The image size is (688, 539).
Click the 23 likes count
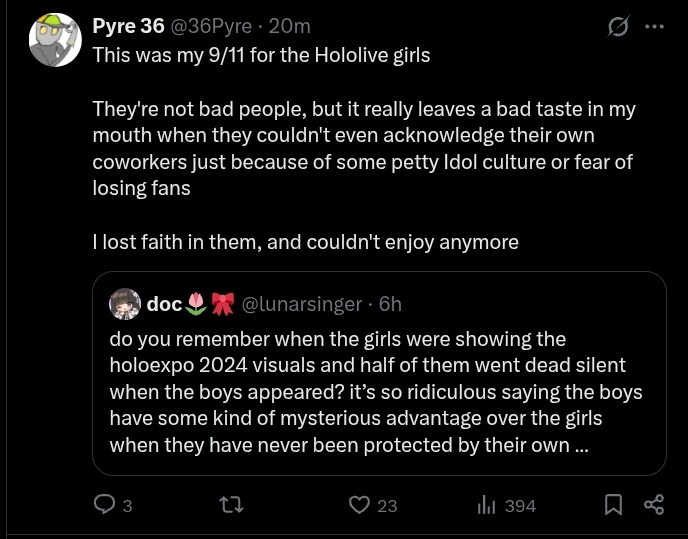[387, 506]
